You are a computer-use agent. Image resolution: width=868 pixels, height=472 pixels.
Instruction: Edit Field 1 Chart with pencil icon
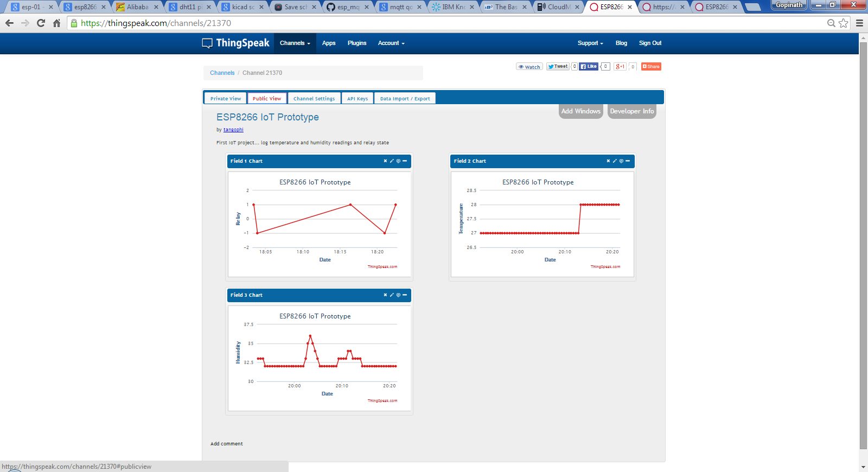[392, 161]
